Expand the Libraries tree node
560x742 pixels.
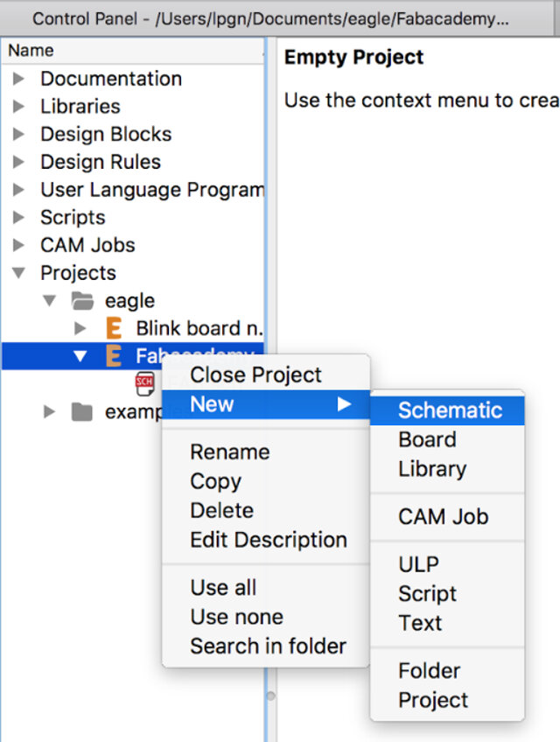(19, 107)
